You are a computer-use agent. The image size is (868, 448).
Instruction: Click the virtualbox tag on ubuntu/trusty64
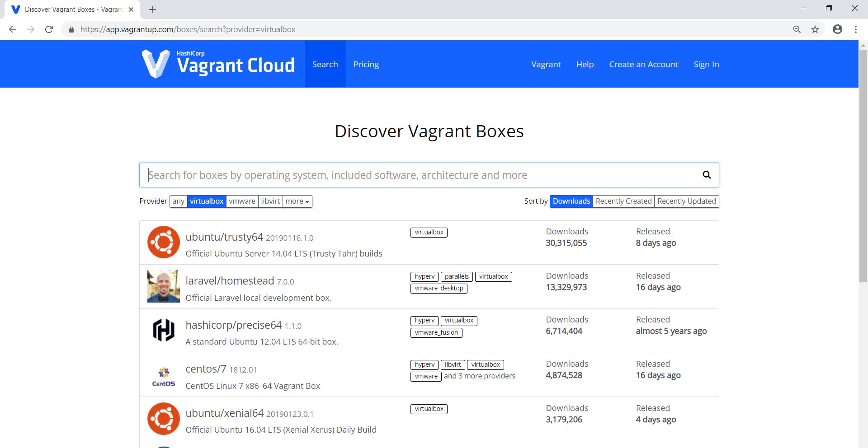coord(429,233)
